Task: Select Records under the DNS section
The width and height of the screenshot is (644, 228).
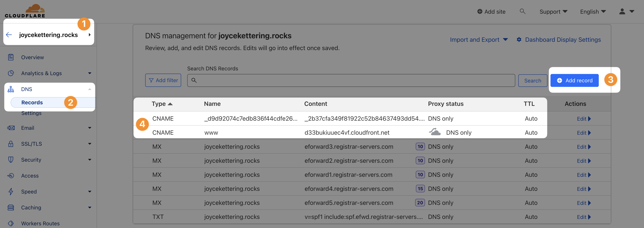Action: [32, 102]
